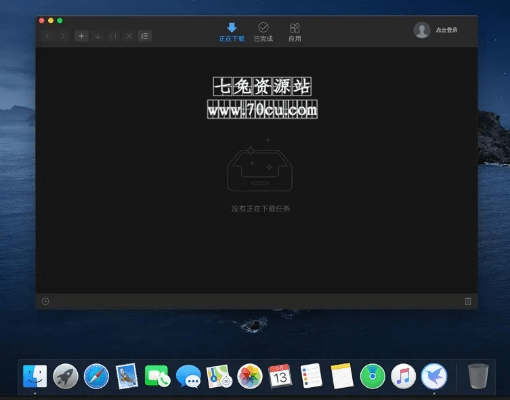Minimize the window with yellow button
The image size is (510, 400).
(x=51, y=21)
